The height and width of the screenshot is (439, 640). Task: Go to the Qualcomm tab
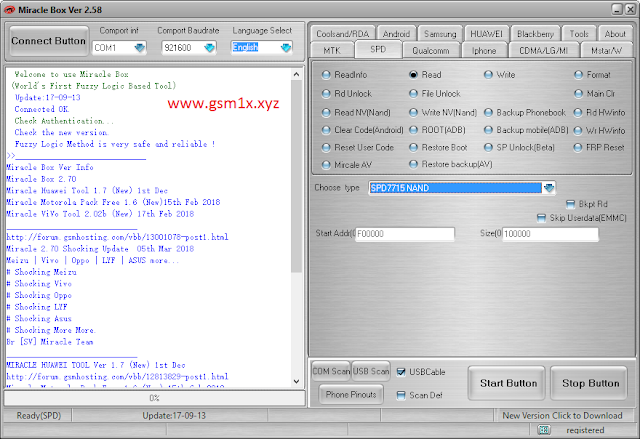431,51
